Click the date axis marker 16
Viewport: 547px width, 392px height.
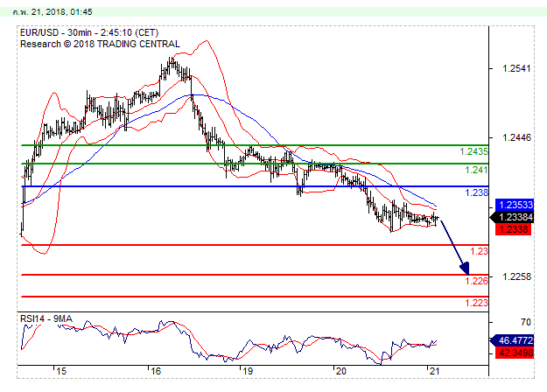coord(155,371)
